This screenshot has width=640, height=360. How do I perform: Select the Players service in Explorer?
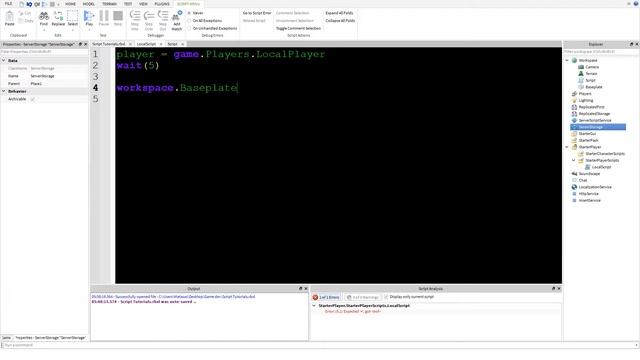(x=585, y=93)
